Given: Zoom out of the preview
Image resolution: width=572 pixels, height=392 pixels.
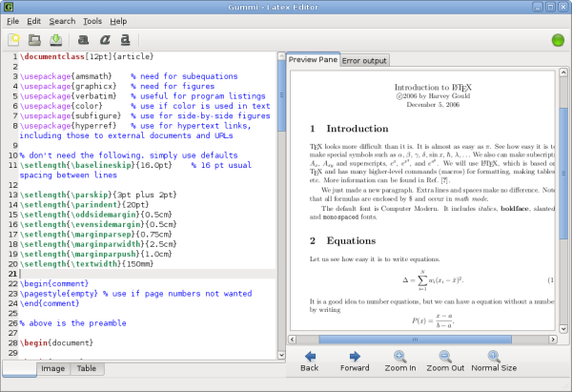Looking at the screenshot, I should pos(445,361).
